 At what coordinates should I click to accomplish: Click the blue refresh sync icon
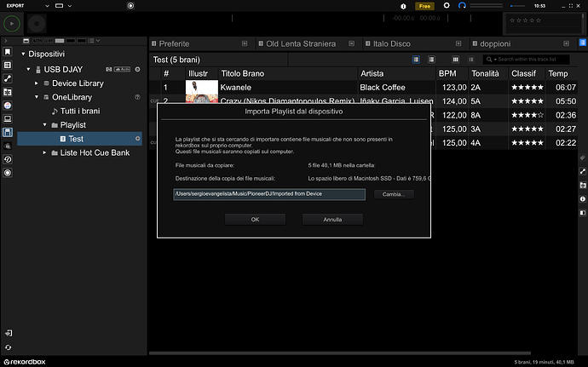click(x=462, y=6)
